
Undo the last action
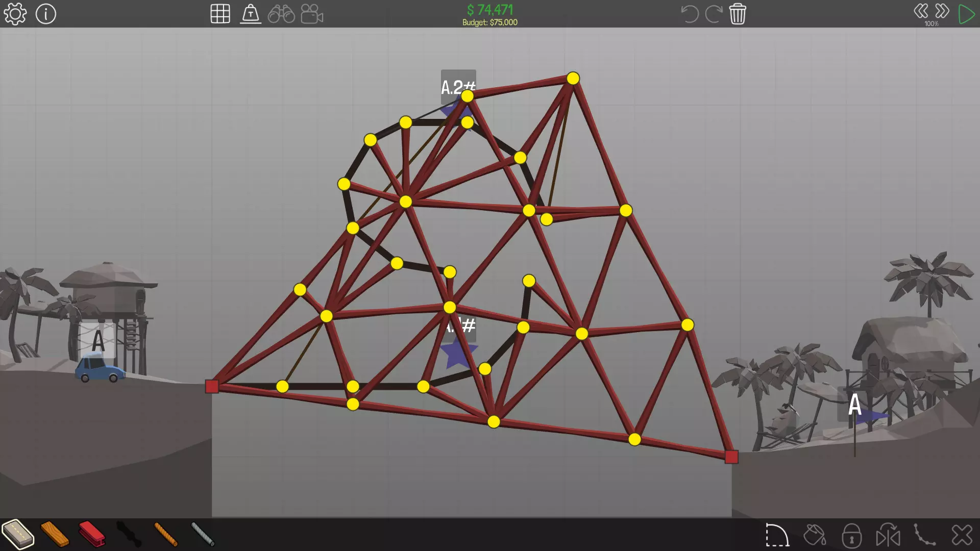(x=690, y=14)
